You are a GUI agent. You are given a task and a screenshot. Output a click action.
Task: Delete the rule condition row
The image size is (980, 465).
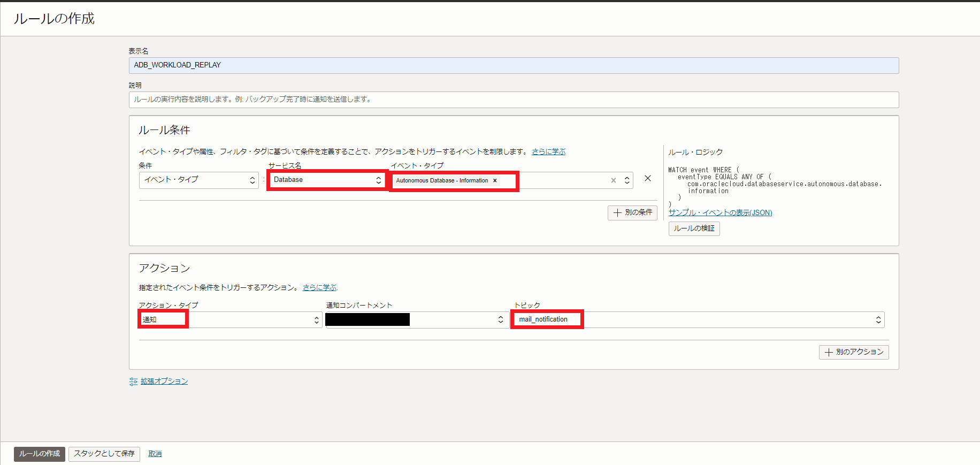click(647, 179)
